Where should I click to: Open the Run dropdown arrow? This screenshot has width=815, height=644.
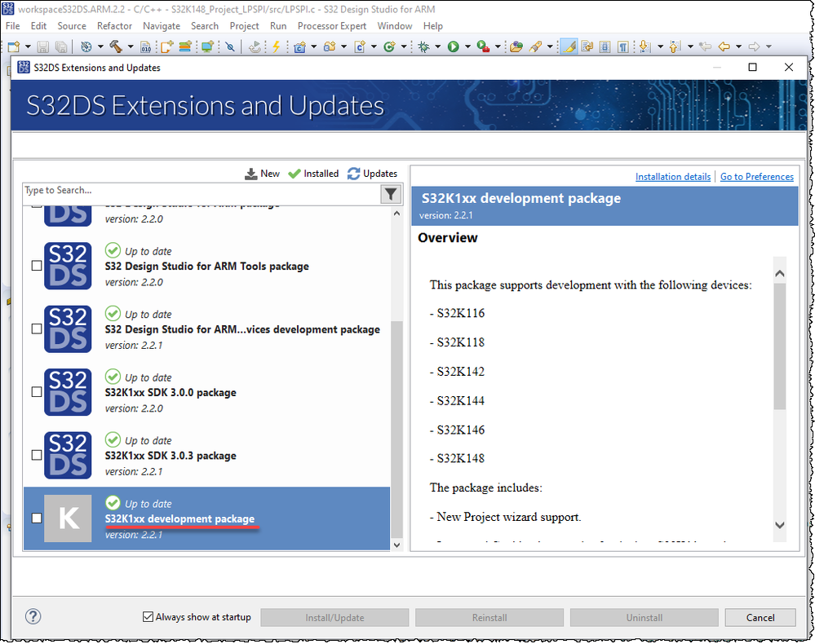(x=467, y=46)
